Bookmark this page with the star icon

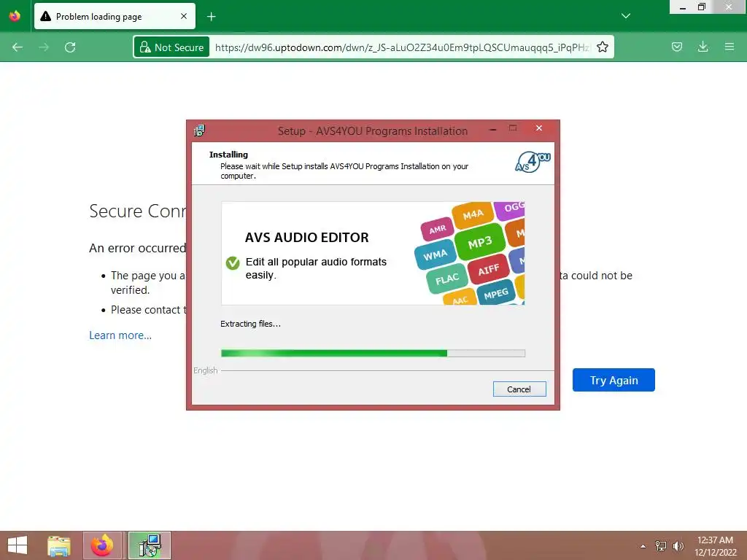tap(602, 47)
